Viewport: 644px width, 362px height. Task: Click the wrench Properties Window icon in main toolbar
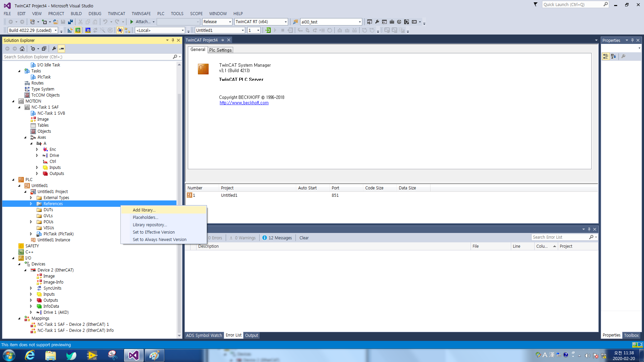[x=377, y=22]
